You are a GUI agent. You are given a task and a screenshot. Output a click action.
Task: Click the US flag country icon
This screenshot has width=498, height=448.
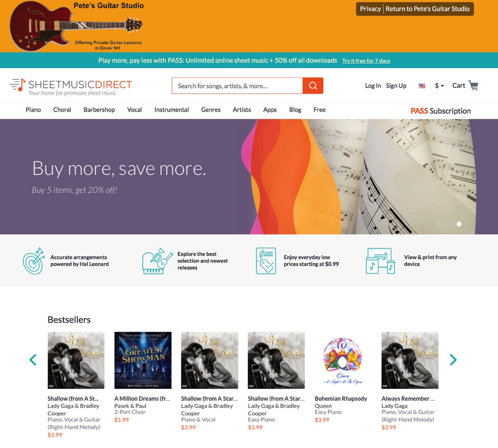(422, 86)
